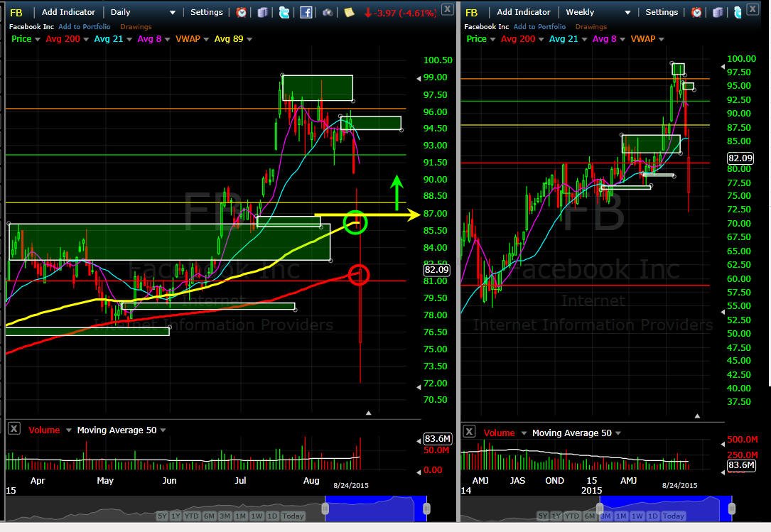Viewport: 771px width, 532px height.
Task: Select Today range in Weekly chart
Action: [673, 516]
